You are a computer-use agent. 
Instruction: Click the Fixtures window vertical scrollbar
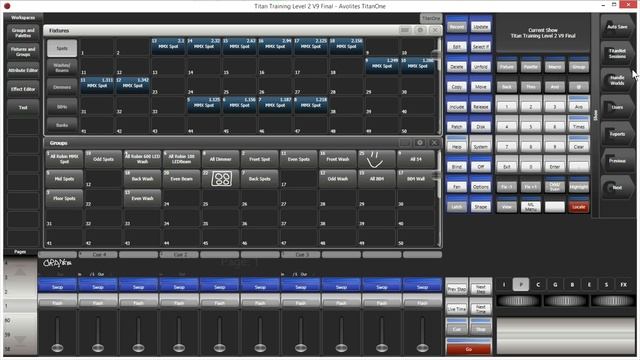tap(439, 86)
